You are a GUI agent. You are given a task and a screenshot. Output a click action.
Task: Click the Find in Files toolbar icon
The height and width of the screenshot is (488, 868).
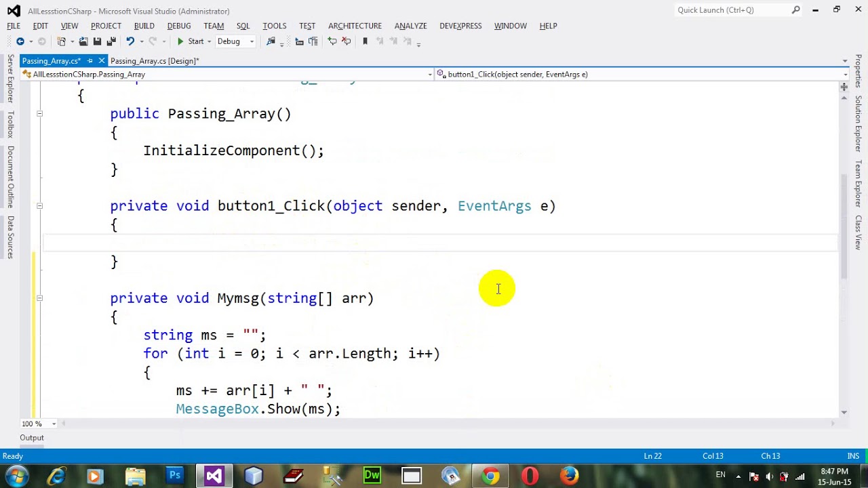tap(271, 41)
